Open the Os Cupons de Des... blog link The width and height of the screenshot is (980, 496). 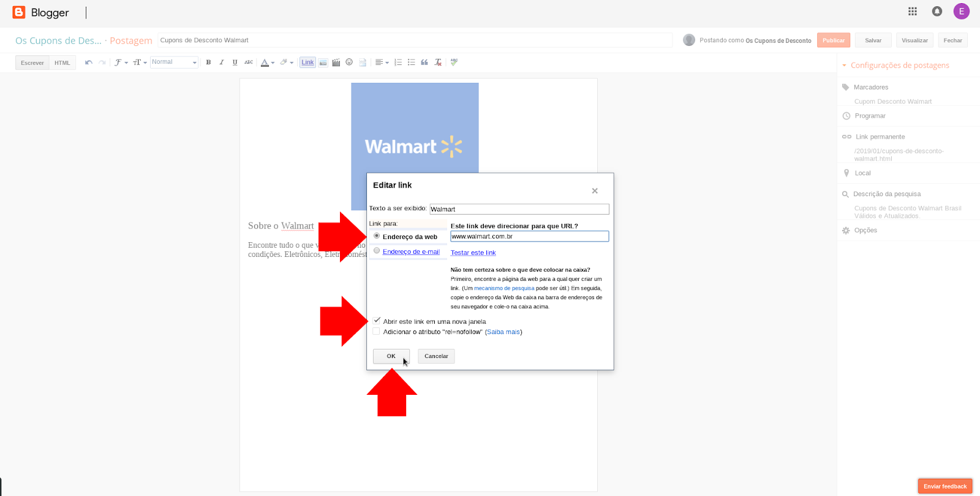tap(58, 40)
